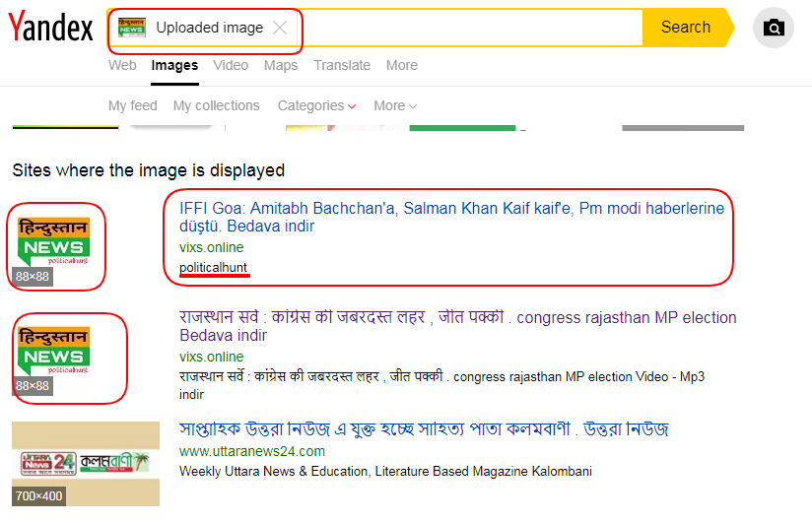Select the Images tab

[174, 65]
